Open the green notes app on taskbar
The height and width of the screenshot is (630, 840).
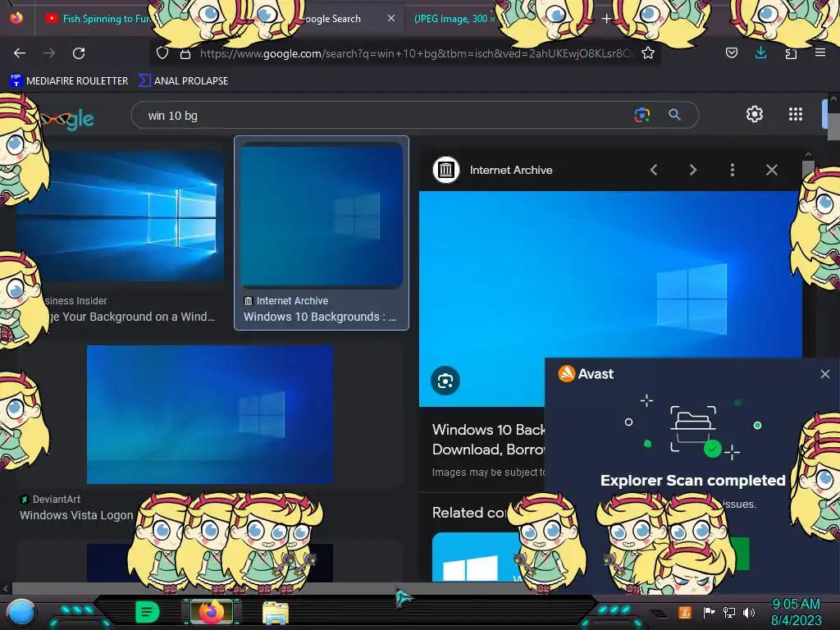pos(148,612)
